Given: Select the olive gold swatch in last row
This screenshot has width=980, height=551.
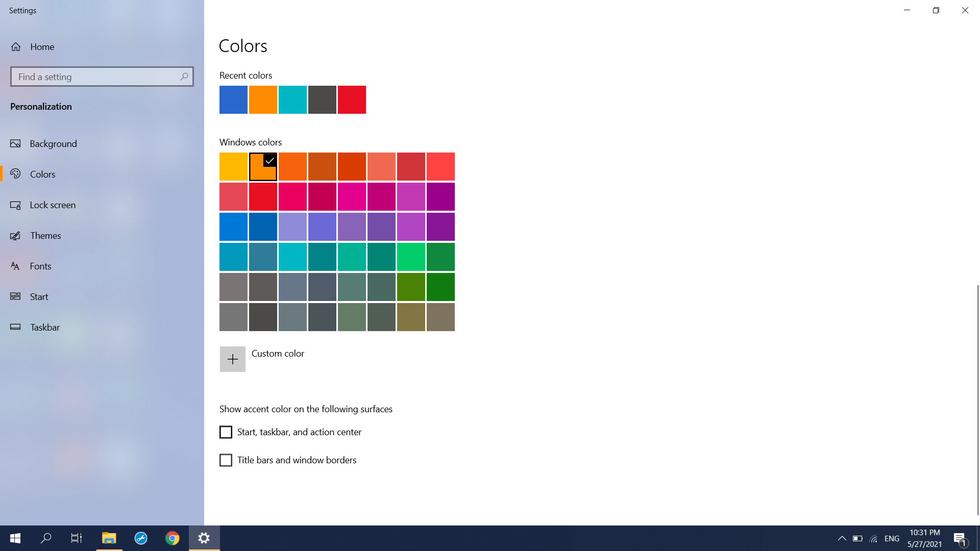Looking at the screenshot, I should pos(411,317).
